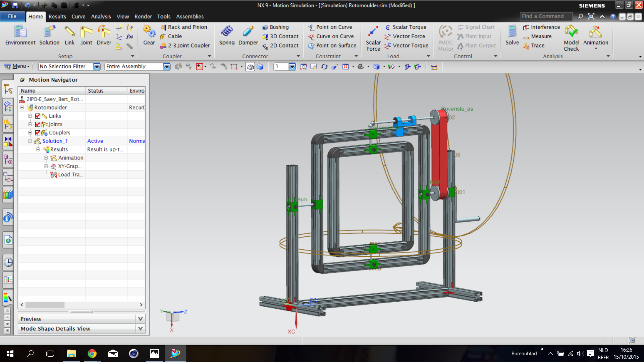The height and width of the screenshot is (362, 644).
Task: Open Windows Start menu
Action: (10, 354)
